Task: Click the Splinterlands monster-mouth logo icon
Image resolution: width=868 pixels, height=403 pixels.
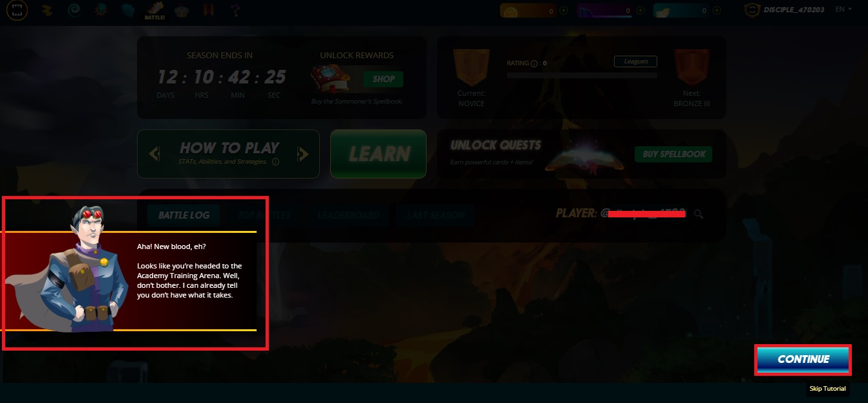Action: click(17, 10)
